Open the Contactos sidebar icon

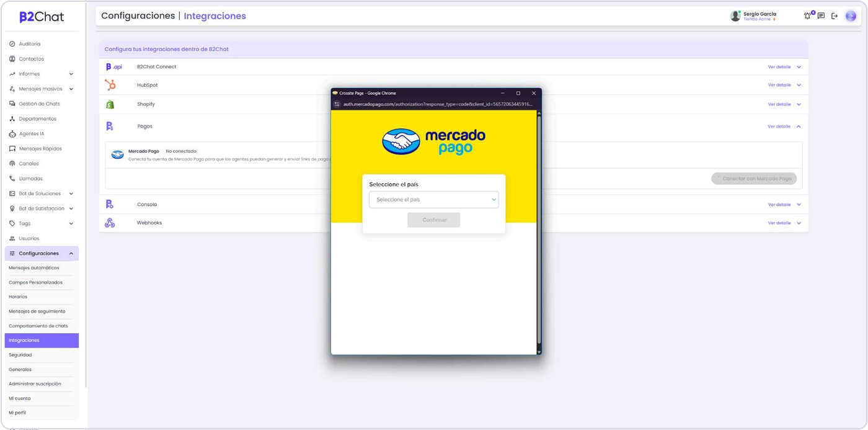pyautogui.click(x=12, y=59)
